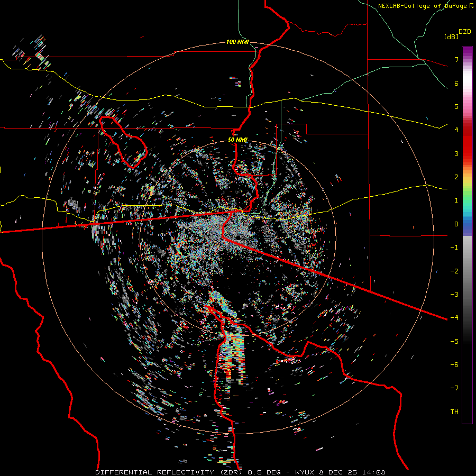This screenshot has height=476, width=476.
Task: Click the -4 scale value
Action: 454,318
